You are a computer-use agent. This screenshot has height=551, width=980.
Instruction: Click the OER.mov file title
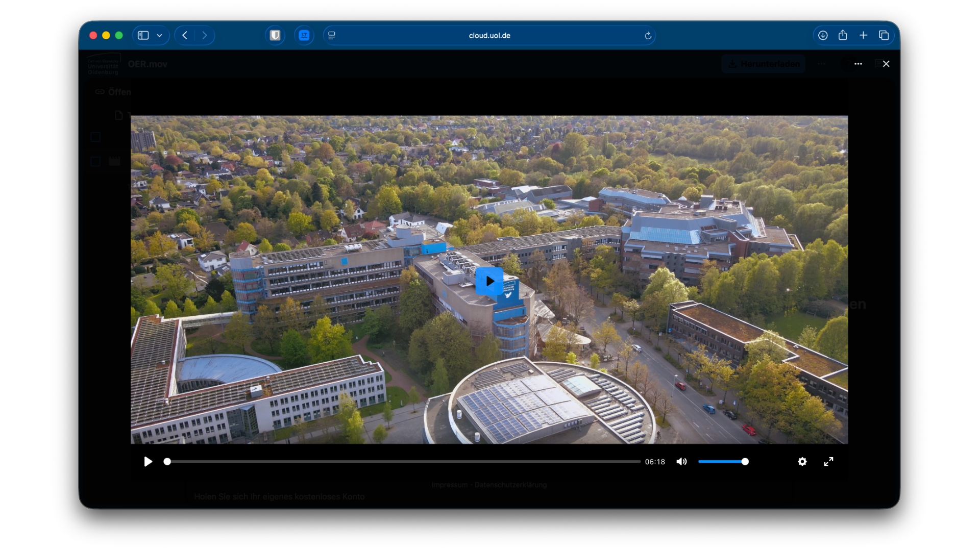click(x=148, y=64)
